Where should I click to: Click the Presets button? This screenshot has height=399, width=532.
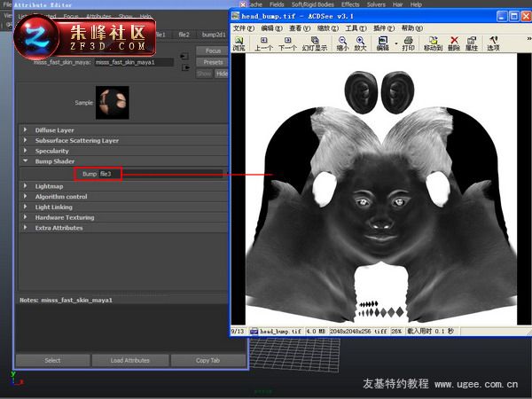[213, 62]
